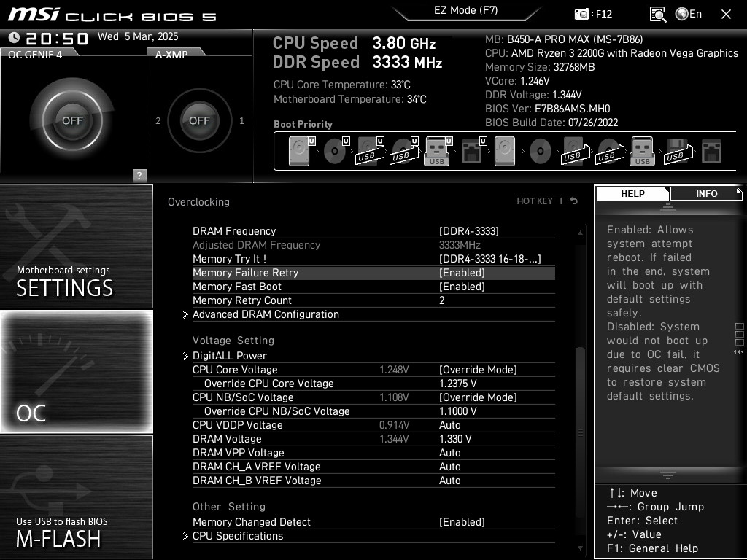Toggle the A-XMP OFF knob
This screenshot has width=747, height=560.
pyautogui.click(x=199, y=120)
